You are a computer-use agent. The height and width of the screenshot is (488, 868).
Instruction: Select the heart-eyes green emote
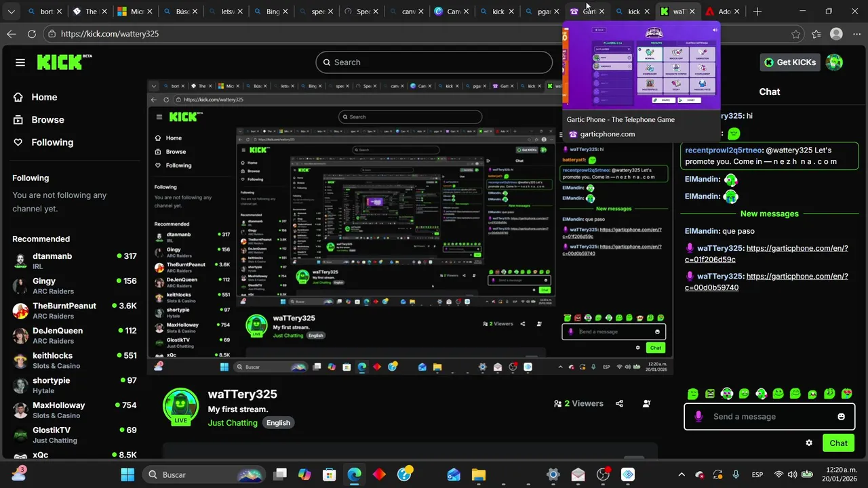846,394
